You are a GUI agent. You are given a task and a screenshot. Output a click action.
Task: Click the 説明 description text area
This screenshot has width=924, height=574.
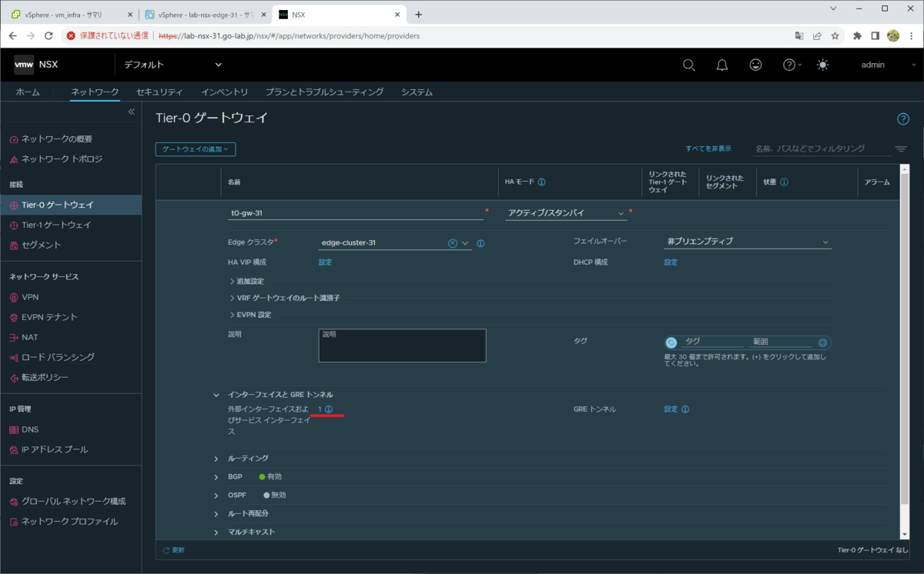click(x=402, y=345)
